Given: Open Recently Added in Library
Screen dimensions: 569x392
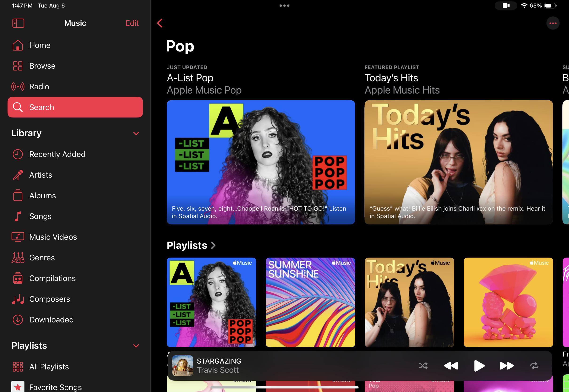Looking at the screenshot, I should [x=57, y=154].
